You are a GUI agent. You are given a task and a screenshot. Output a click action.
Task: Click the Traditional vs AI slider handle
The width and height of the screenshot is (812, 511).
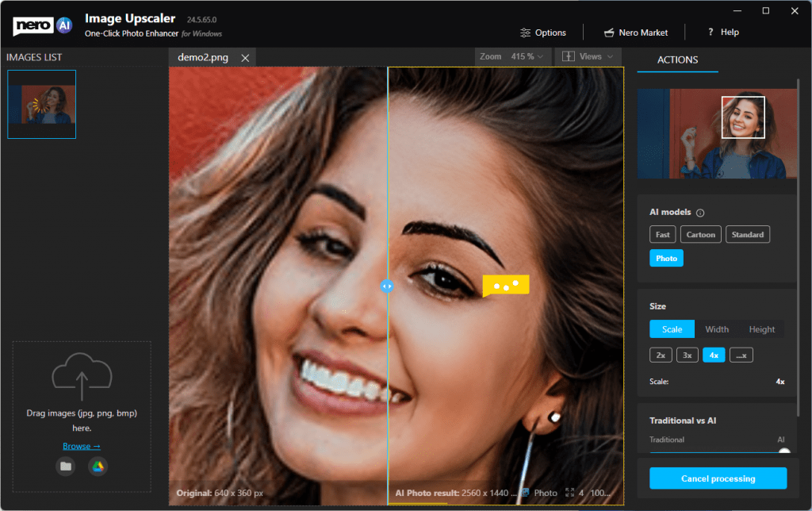click(783, 453)
